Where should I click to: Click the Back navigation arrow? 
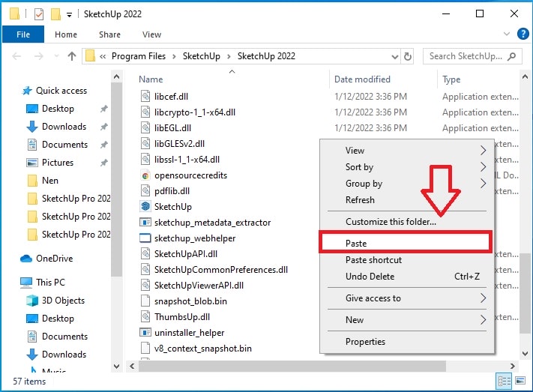click(16, 56)
